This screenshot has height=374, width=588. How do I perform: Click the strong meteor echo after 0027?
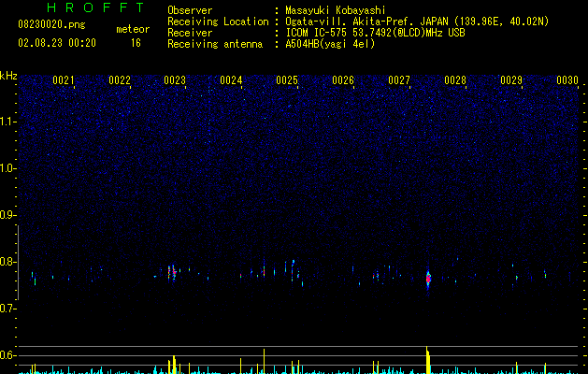tap(428, 279)
